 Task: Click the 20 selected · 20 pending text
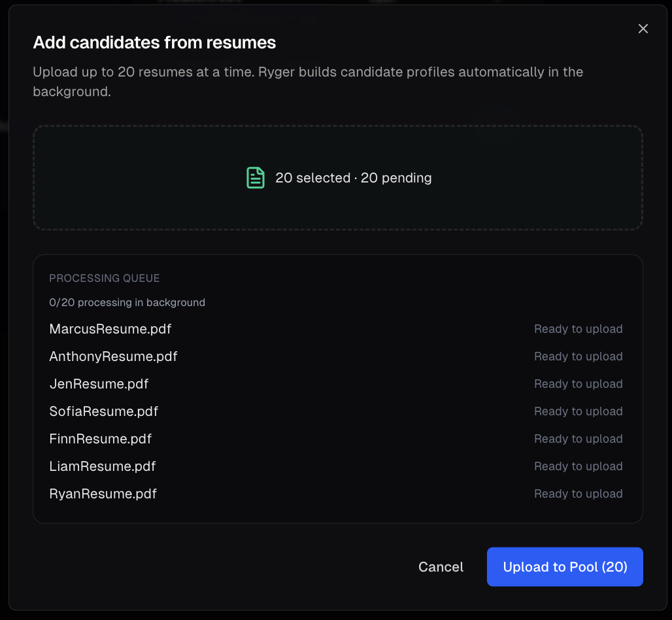(353, 177)
